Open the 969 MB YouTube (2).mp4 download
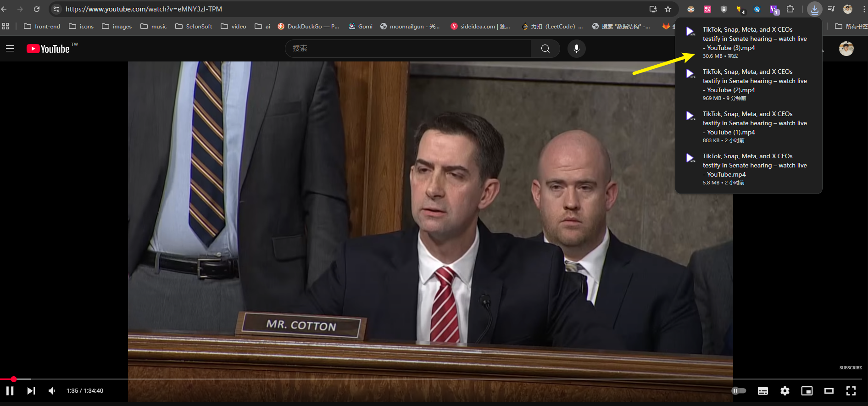Image resolution: width=868 pixels, height=406 pixels. [x=748, y=81]
